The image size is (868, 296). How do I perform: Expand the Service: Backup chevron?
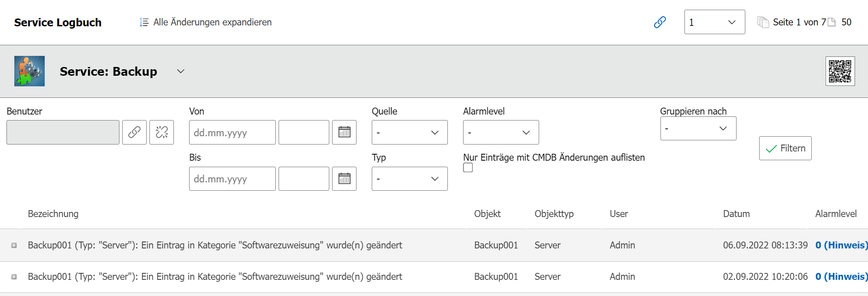click(x=181, y=71)
